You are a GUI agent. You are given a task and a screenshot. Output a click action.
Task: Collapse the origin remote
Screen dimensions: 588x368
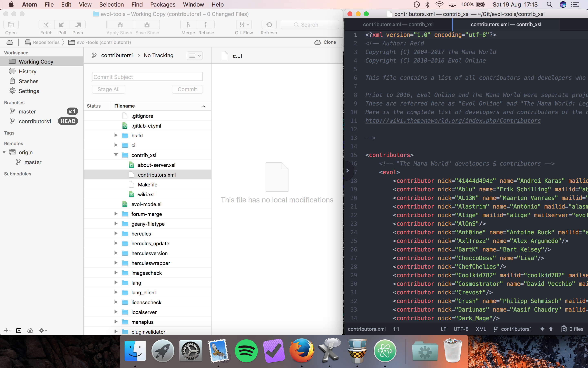4,152
